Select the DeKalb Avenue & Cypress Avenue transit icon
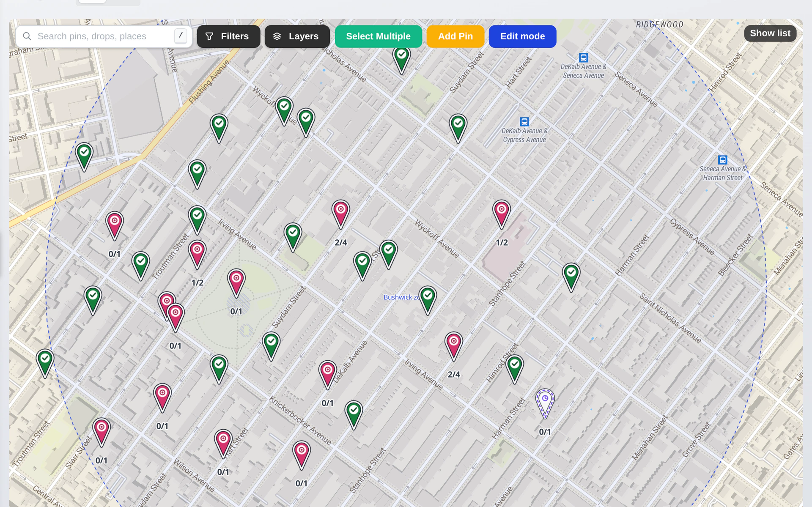The image size is (812, 507). [x=524, y=122]
